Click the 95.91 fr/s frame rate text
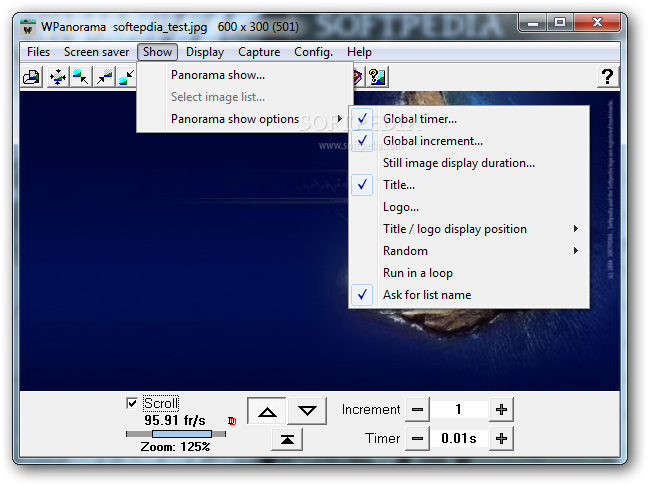Image resolution: width=648 pixels, height=485 pixels. [175, 420]
